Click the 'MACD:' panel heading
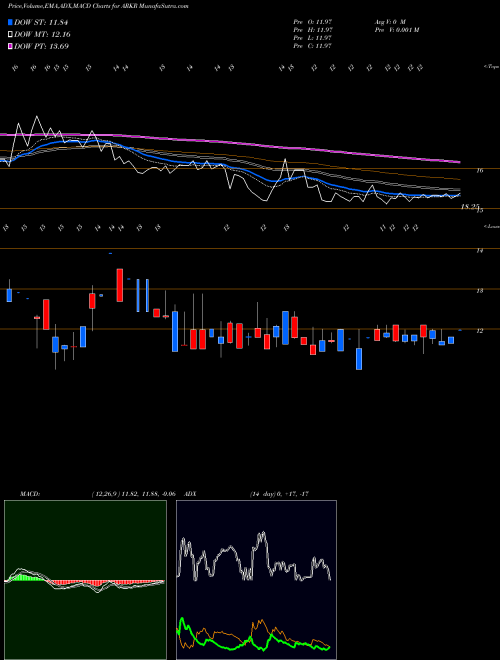 pos(30,494)
